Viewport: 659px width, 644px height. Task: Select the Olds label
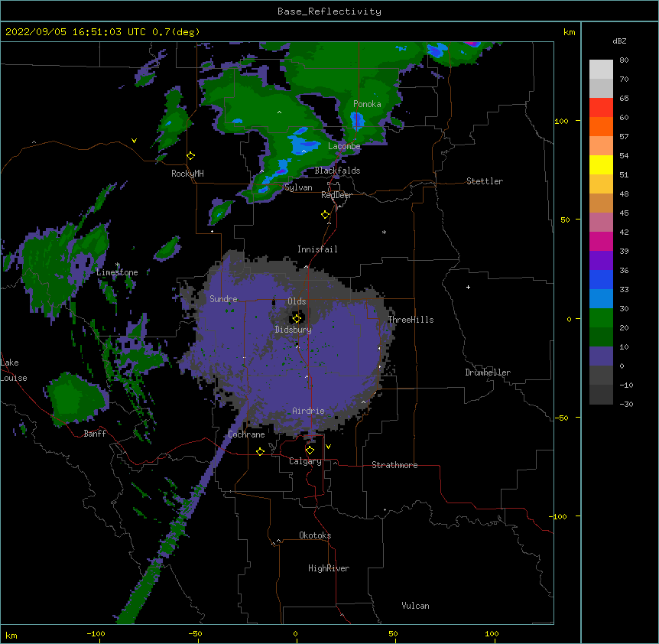pos(297,301)
